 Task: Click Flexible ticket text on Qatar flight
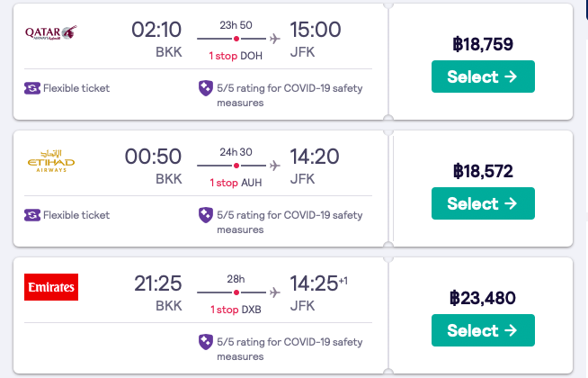(76, 88)
